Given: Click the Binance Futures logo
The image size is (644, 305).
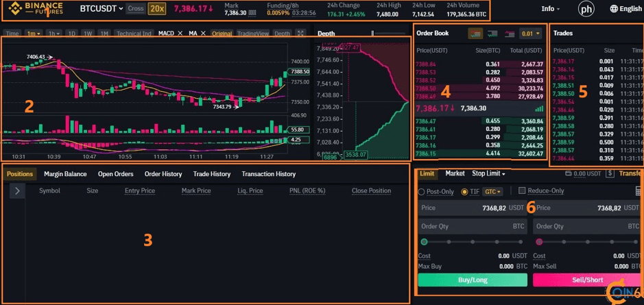Looking at the screenshot, I should pyautogui.click(x=36, y=9).
